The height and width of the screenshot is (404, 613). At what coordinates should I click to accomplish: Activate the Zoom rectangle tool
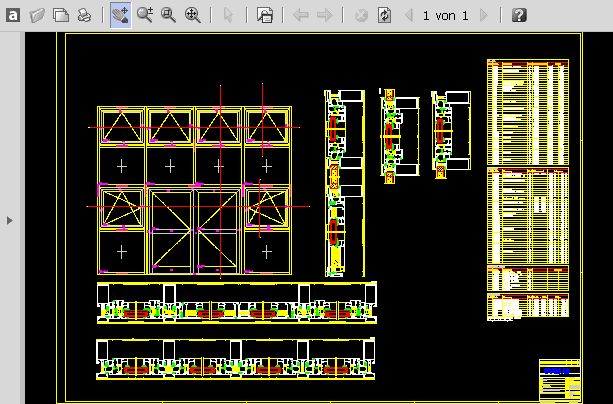(x=168, y=15)
